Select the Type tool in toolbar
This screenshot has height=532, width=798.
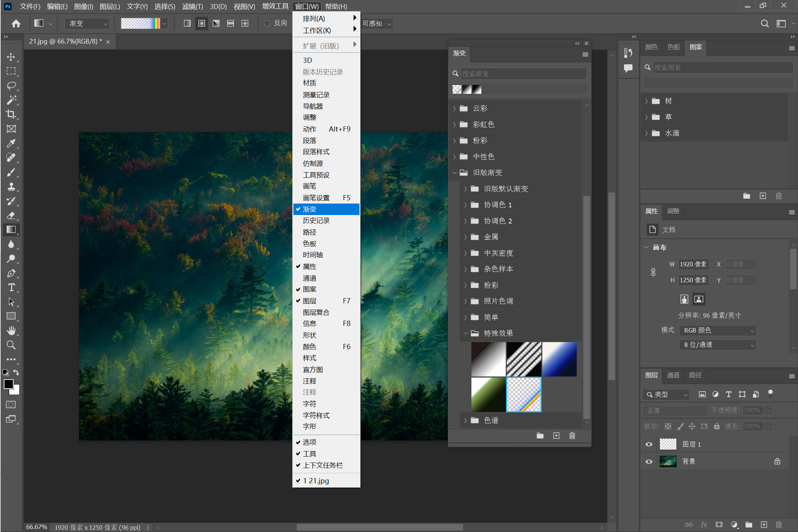(x=11, y=287)
